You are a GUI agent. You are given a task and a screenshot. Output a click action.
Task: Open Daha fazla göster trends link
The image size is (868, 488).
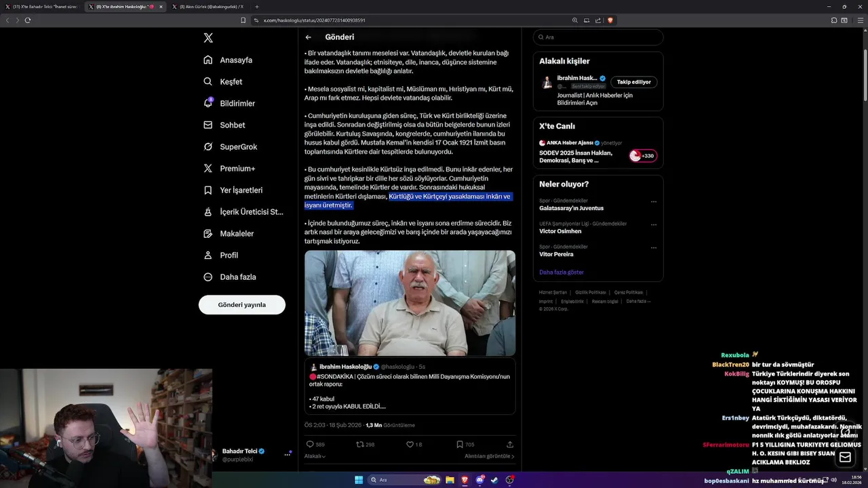tap(561, 272)
